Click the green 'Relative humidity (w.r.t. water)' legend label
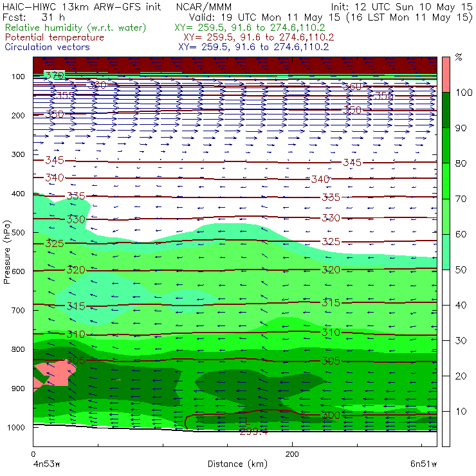The width and height of the screenshot is (476, 476). (76, 28)
